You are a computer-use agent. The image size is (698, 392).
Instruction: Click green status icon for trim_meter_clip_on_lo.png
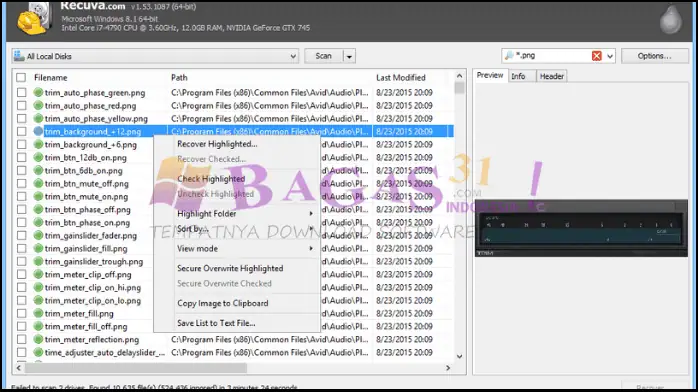[38, 300]
